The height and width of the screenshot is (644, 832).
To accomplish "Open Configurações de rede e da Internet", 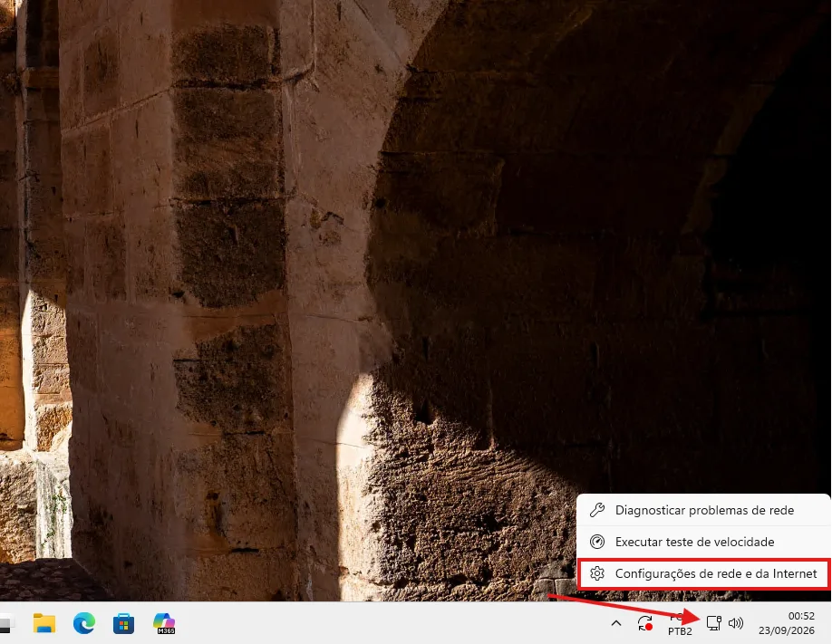I will pyautogui.click(x=703, y=573).
